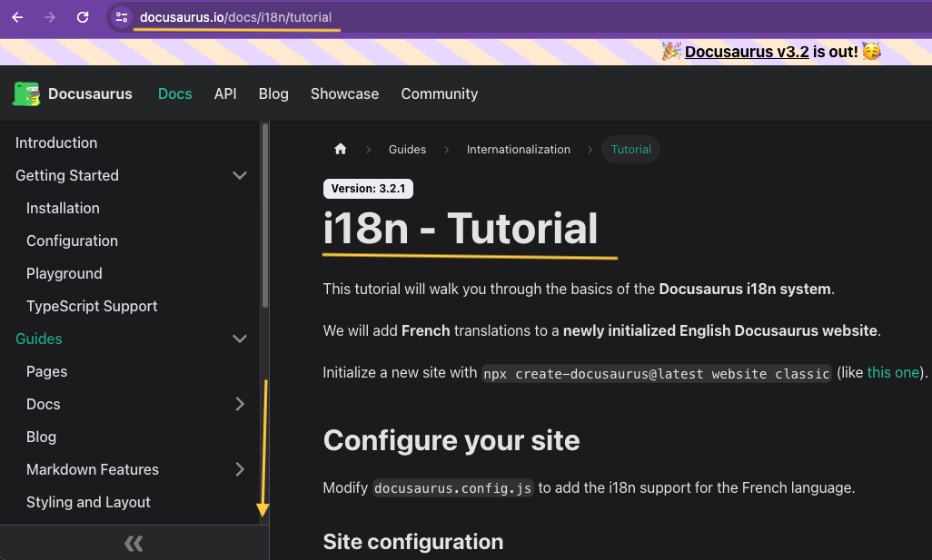Screen dimensions: 932x560
Task: Open the Docs navbar item
Action: (174, 93)
